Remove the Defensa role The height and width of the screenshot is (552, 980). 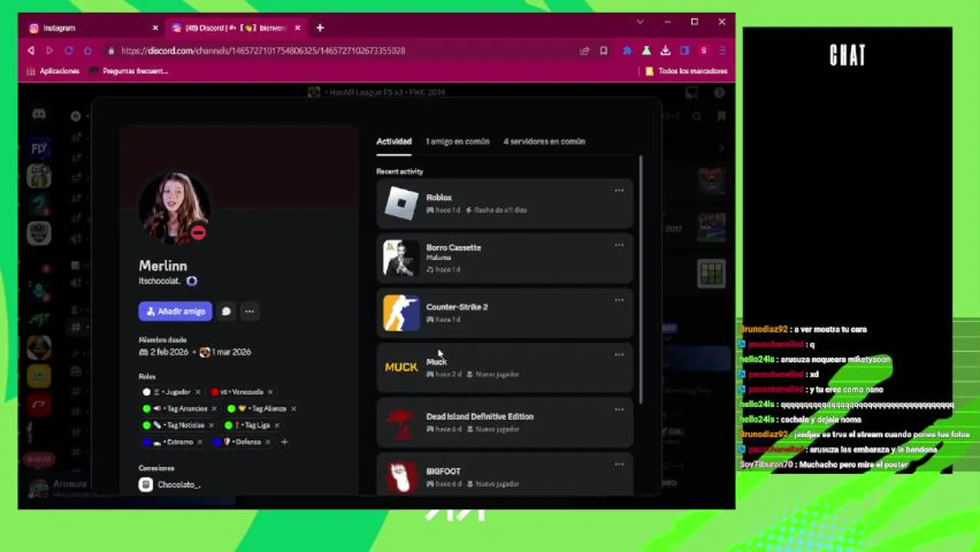tap(268, 442)
